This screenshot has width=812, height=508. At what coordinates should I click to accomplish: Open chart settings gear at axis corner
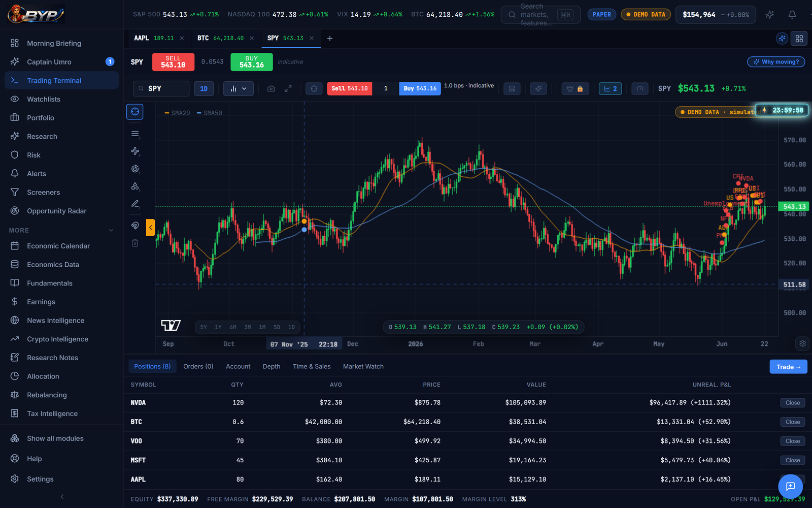[x=802, y=343]
